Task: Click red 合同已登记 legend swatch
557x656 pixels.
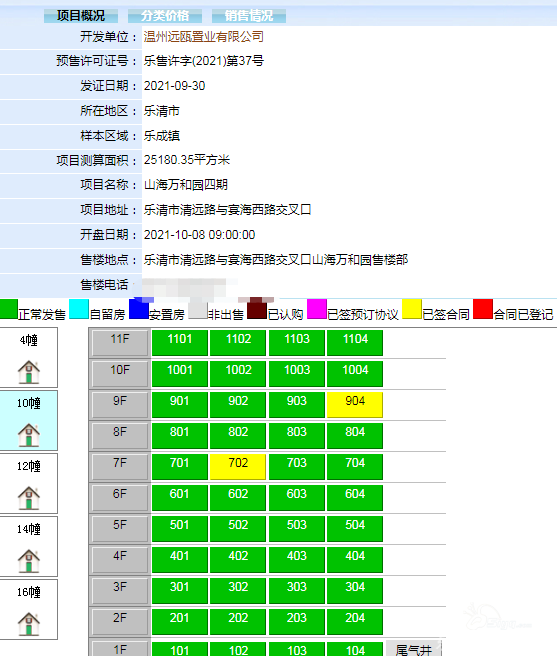Action: click(x=483, y=309)
